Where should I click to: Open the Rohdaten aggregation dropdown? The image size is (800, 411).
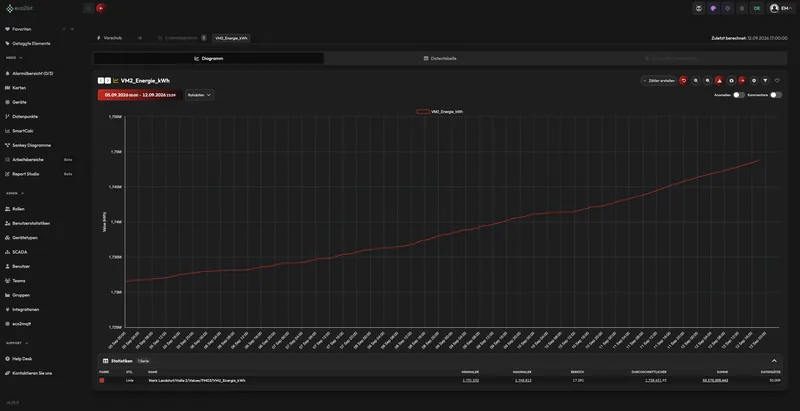199,95
